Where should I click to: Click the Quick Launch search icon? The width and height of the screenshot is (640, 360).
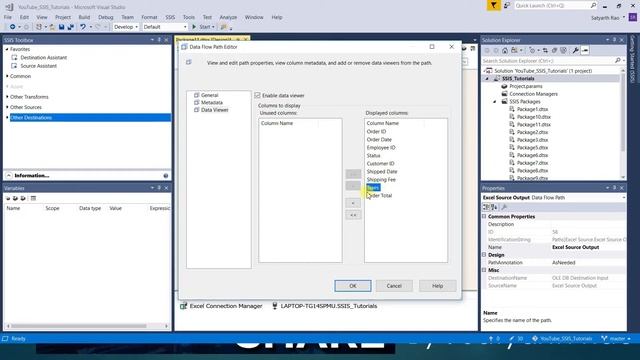pyautogui.click(x=593, y=5)
